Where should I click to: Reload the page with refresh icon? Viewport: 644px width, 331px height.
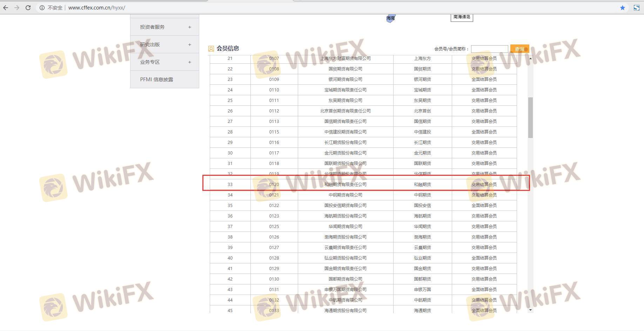[28, 8]
